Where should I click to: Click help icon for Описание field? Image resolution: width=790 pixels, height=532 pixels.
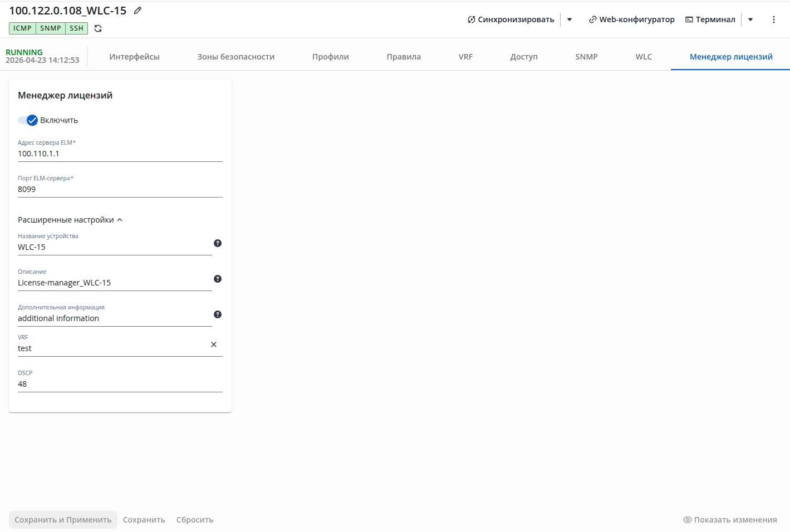(218, 279)
